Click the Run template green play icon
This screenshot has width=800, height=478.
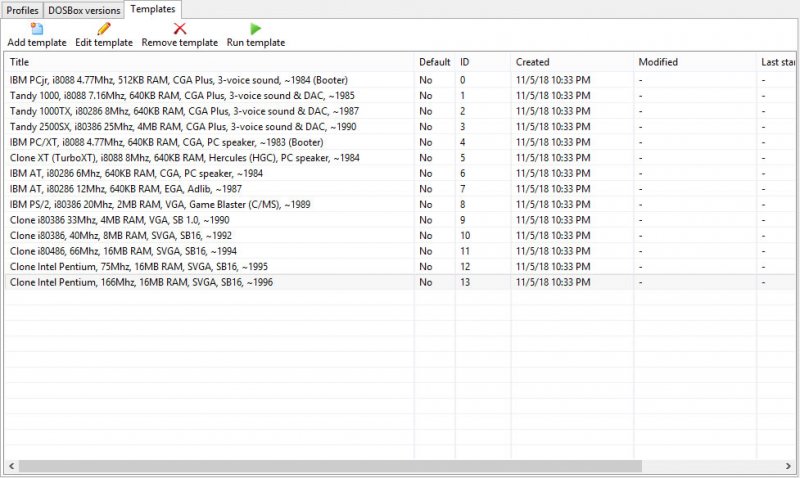click(256, 29)
